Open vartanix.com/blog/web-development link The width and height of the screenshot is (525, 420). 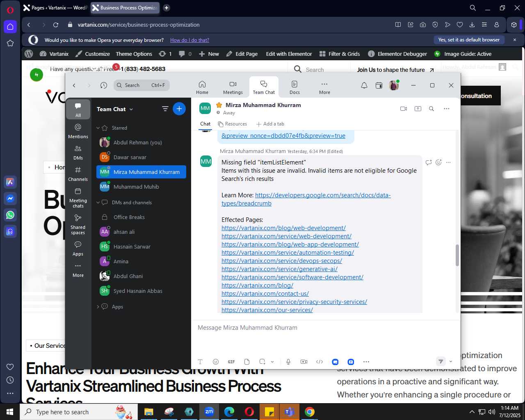(283, 228)
